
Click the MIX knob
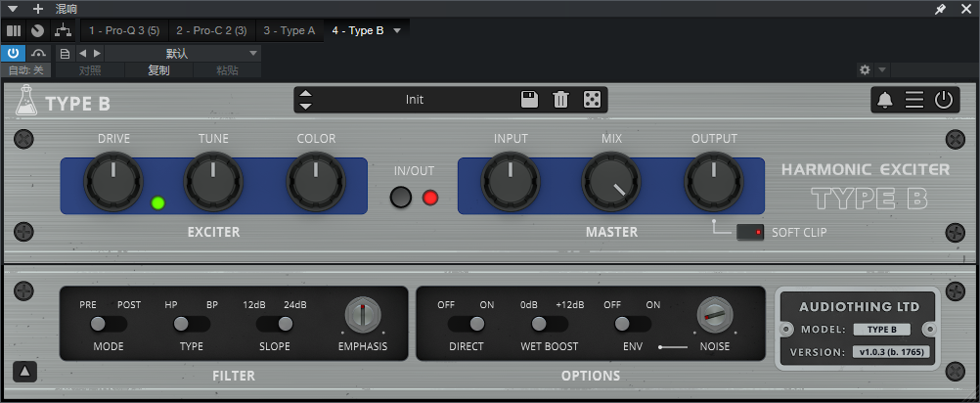click(x=611, y=181)
